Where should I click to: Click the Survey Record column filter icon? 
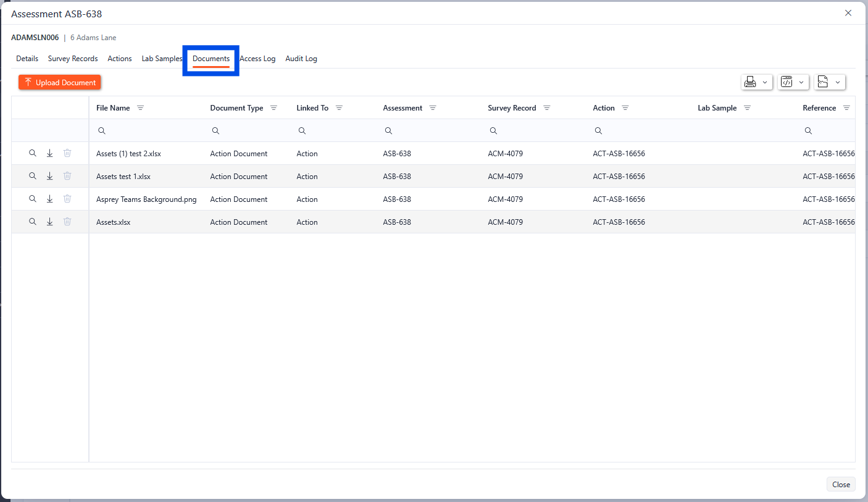coord(546,108)
